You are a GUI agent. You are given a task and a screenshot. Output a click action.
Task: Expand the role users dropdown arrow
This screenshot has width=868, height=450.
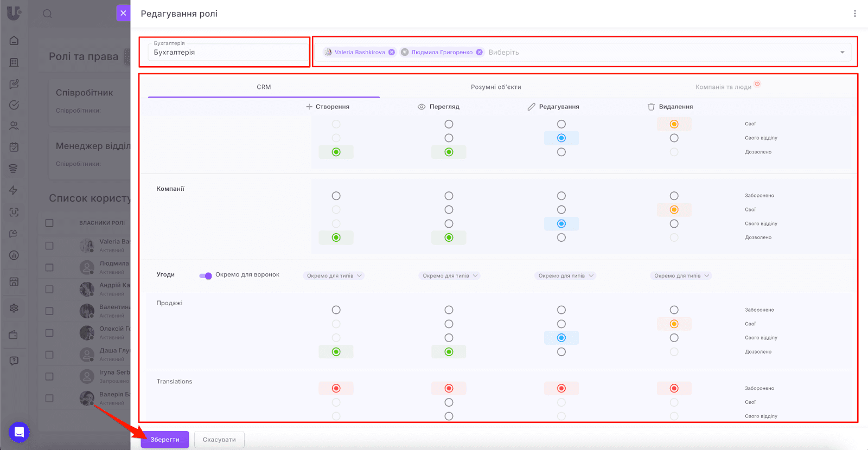[x=842, y=53]
